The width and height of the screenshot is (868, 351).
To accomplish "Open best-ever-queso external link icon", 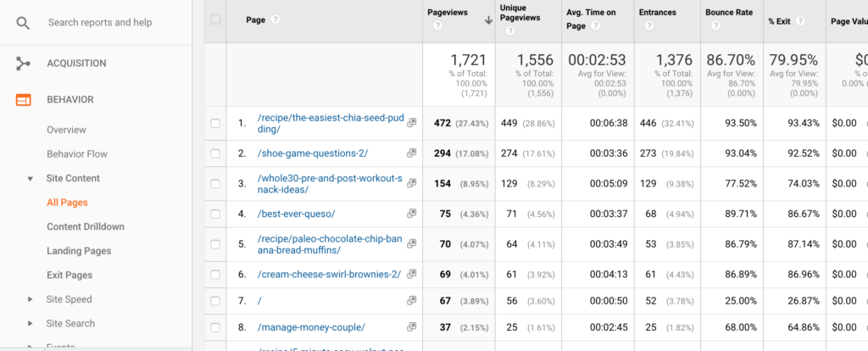I will (x=411, y=213).
